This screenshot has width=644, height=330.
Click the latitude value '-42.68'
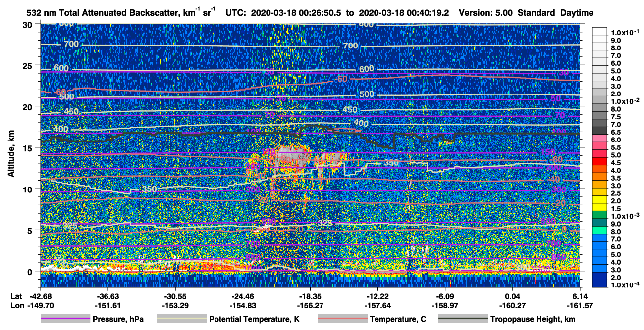pyautogui.click(x=41, y=296)
